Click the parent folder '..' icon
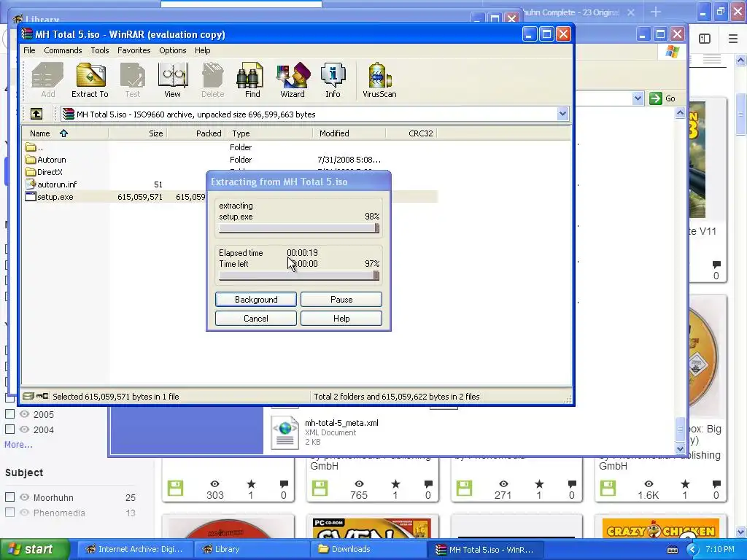The height and width of the screenshot is (560, 747). point(31,147)
